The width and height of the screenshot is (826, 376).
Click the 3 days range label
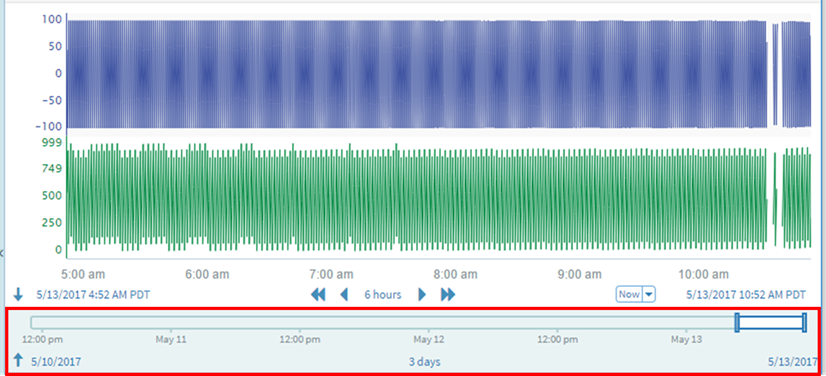point(425,362)
